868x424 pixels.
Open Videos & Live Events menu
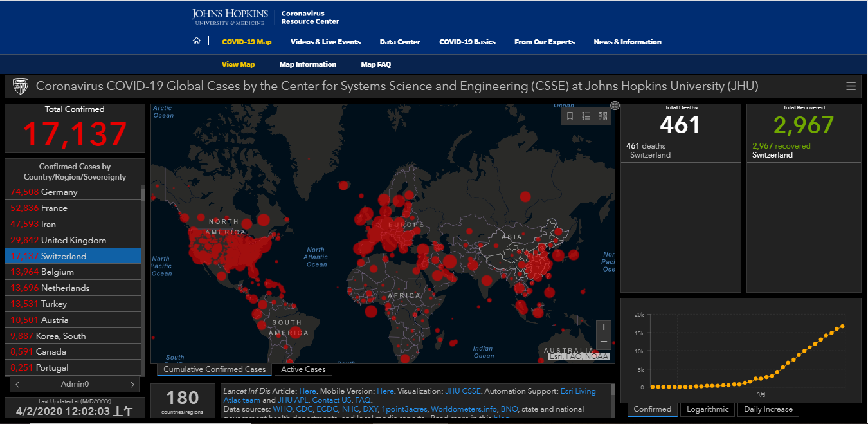point(325,42)
